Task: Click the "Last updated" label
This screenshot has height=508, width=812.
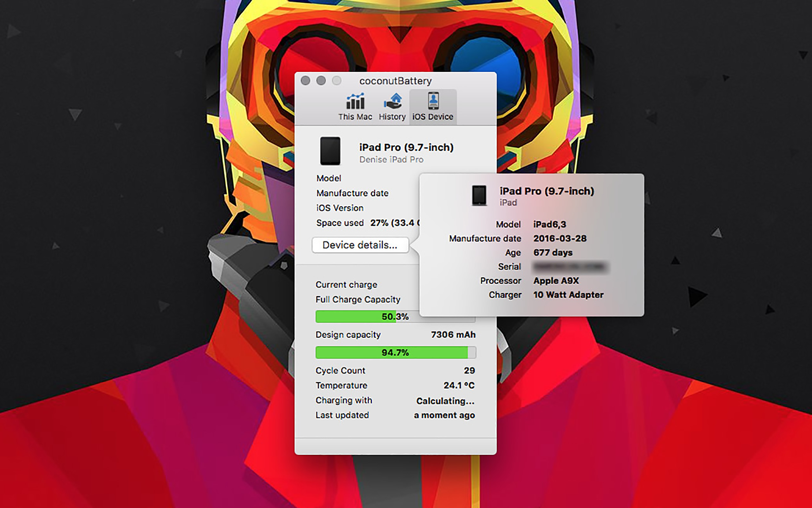Action: (x=342, y=415)
